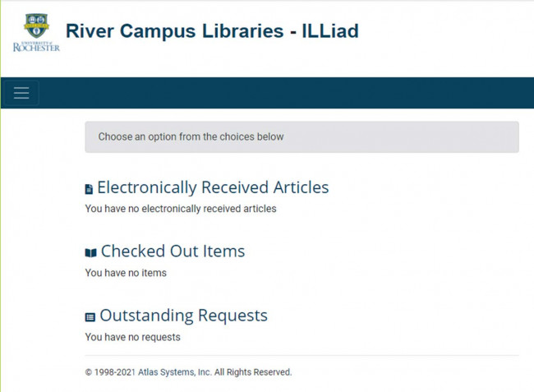Select the Electronically Received Articles heading

[213, 187]
